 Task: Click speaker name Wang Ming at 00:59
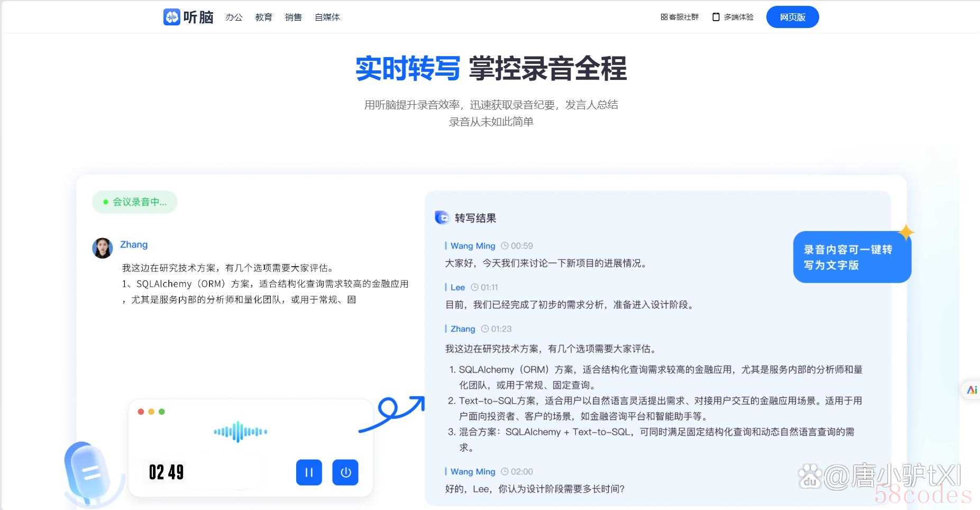(x=473, y=246)
